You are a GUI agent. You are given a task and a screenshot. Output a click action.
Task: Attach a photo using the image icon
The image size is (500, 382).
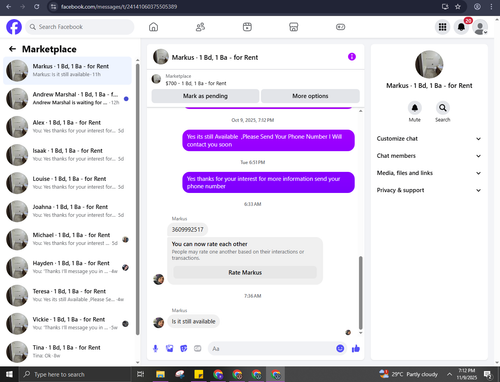coord(170,349)
